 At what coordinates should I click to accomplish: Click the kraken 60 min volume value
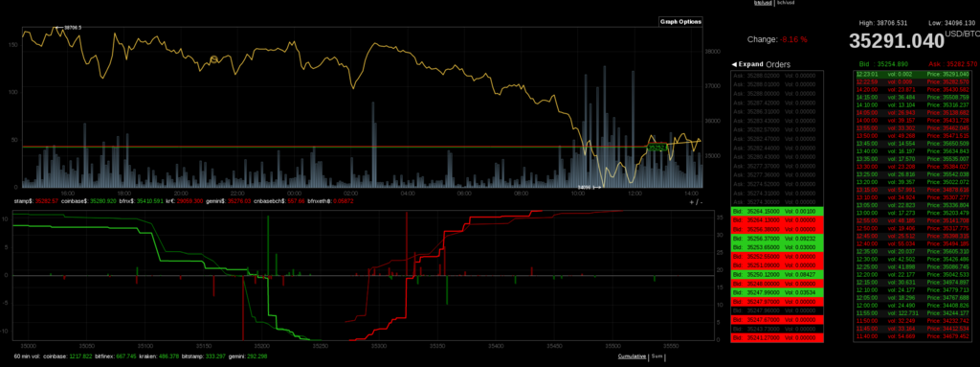[x=168, y=356]
